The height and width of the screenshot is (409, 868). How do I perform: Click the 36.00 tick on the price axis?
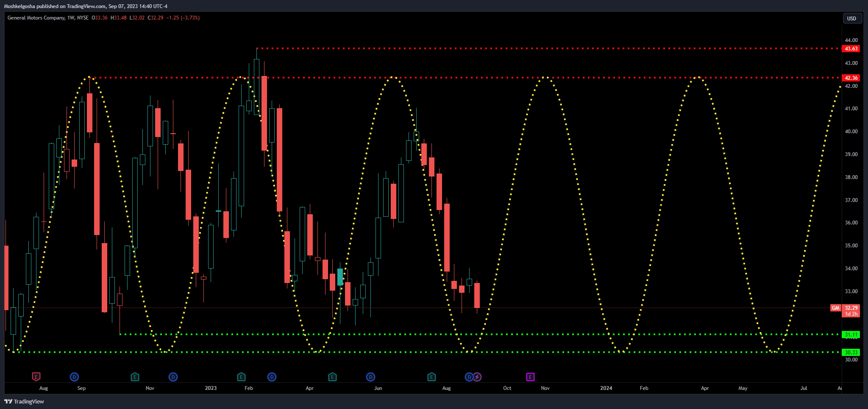tap(851, 223)
